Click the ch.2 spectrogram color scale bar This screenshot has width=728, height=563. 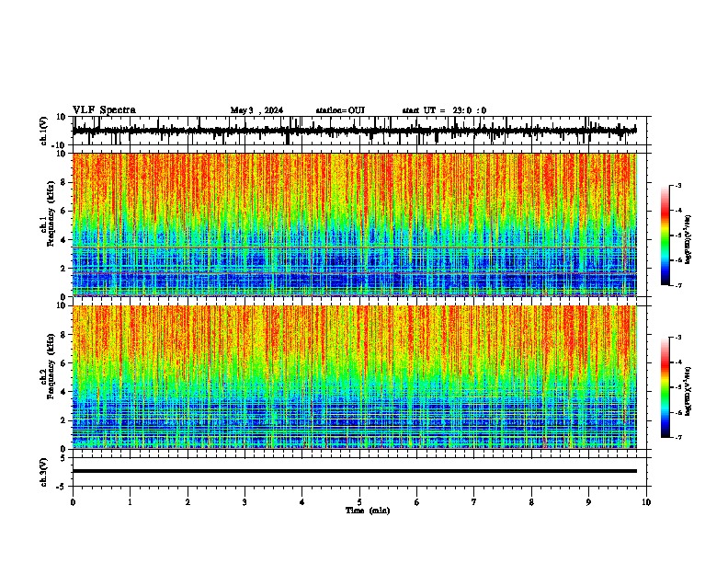point(665,387)
